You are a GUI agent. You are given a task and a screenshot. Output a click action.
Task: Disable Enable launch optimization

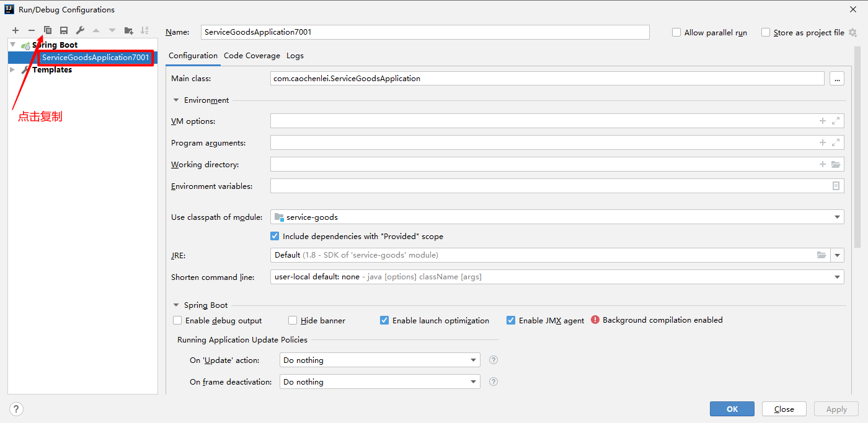click(384, 320)
